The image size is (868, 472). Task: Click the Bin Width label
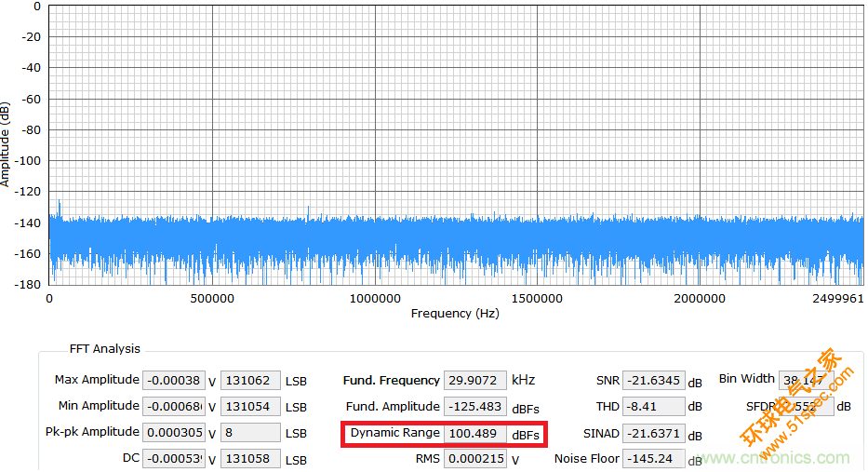747,378
